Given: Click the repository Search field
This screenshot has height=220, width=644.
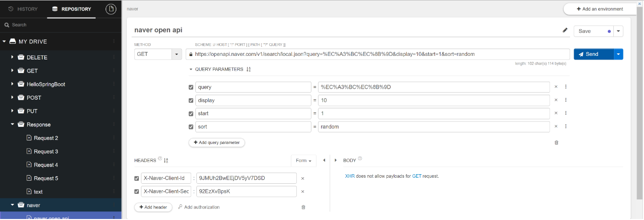Looking at the screenshot, I should [60, 25].
